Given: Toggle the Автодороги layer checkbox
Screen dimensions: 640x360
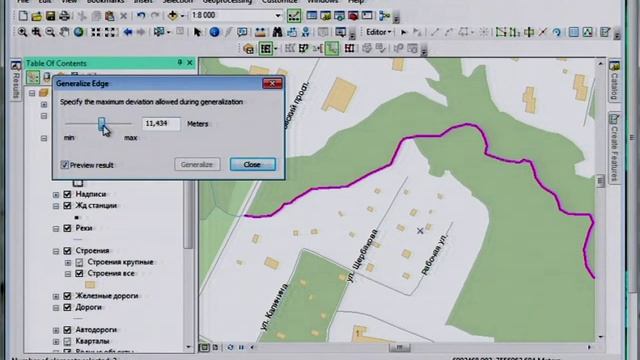Looking at the screenshot, I should click(68, 330).
